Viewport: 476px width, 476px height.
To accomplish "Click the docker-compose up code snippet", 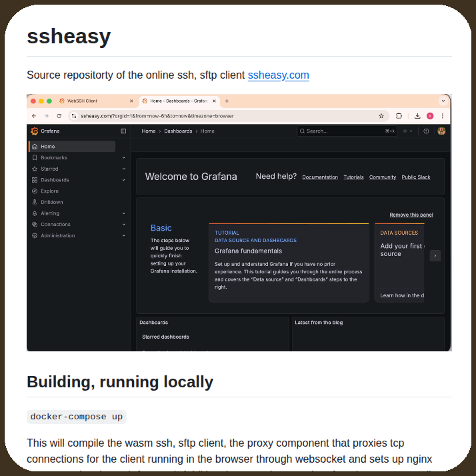I will pyautogui.click(x=77, y=417).
